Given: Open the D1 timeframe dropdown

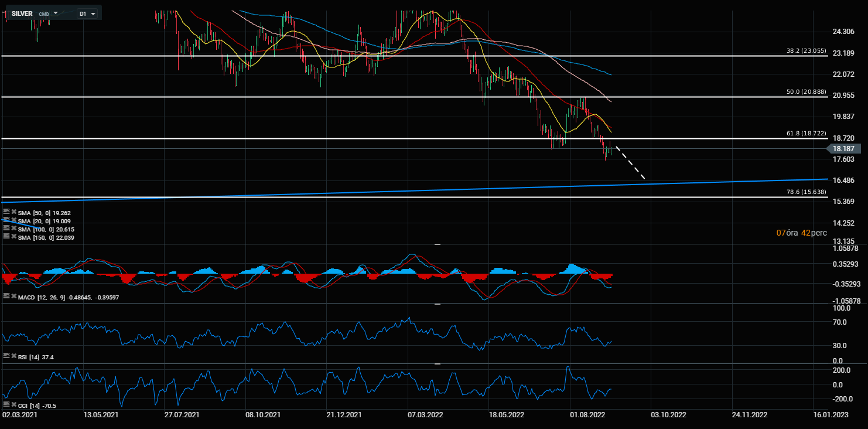Looking at the screenshot, I should [87, 13].
